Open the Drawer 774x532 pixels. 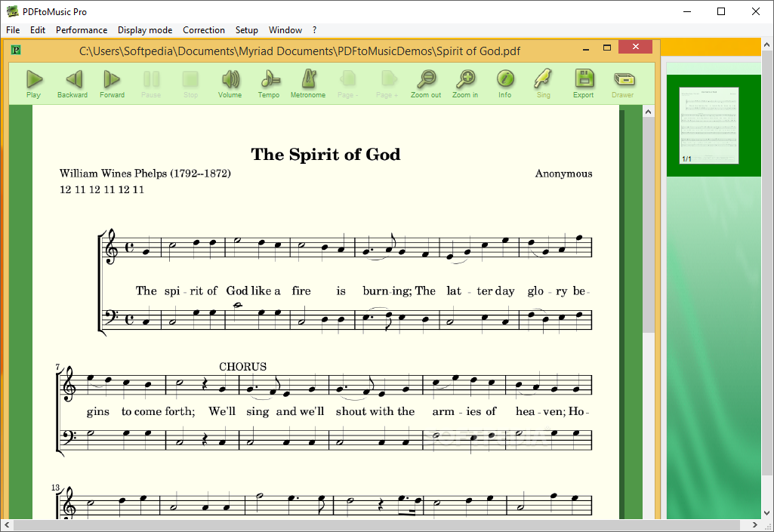[623, 84]
